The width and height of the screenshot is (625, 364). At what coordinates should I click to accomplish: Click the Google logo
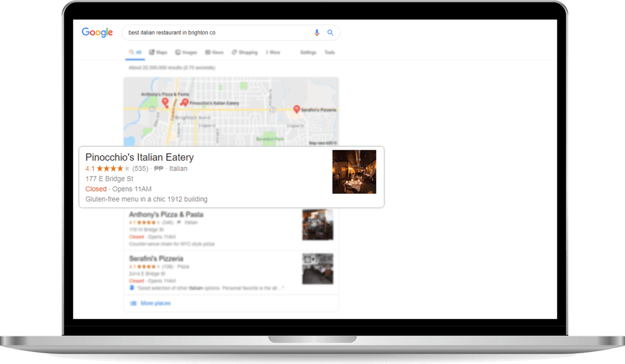tap(97, 32)
